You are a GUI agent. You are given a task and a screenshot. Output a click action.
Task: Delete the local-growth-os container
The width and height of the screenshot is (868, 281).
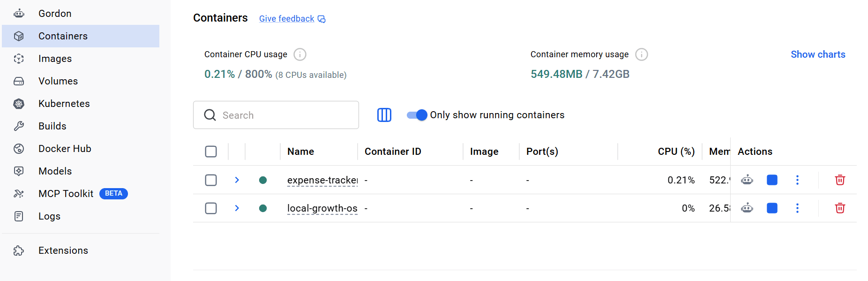[840, 208]
